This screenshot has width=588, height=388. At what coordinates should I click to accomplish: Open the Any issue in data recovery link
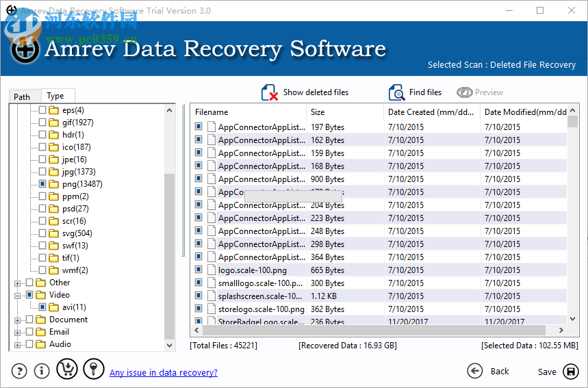click(164, 373)
